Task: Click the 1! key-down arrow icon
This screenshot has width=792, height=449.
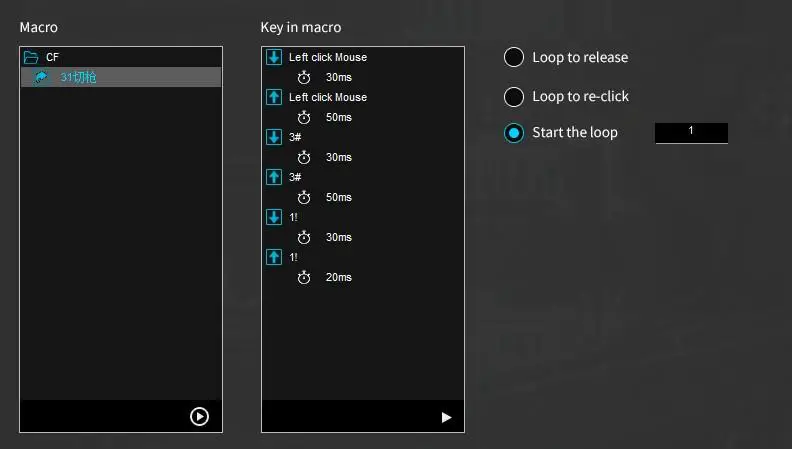Action: tap(274, 217)
